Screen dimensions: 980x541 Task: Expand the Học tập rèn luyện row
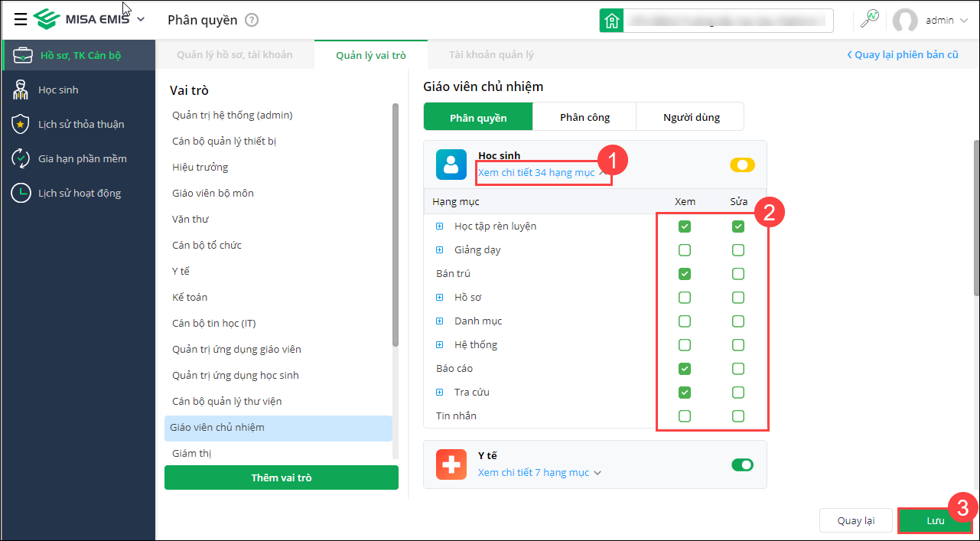[440, 227]
